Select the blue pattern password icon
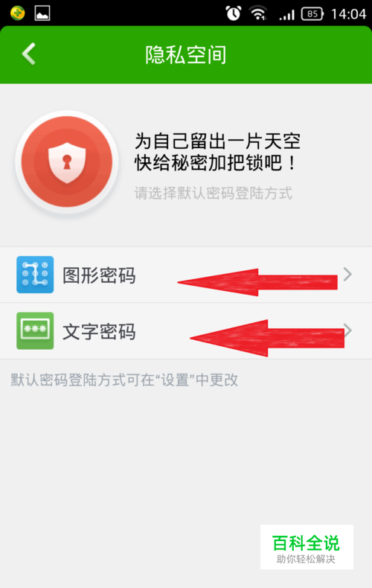This screenshot has width=372, height=588. point(35,275)
